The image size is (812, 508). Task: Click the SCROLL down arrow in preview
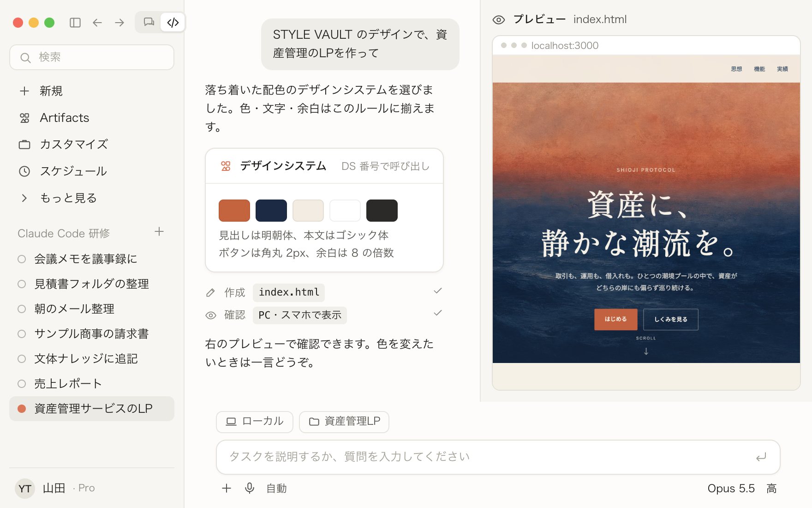coord(646,351)
